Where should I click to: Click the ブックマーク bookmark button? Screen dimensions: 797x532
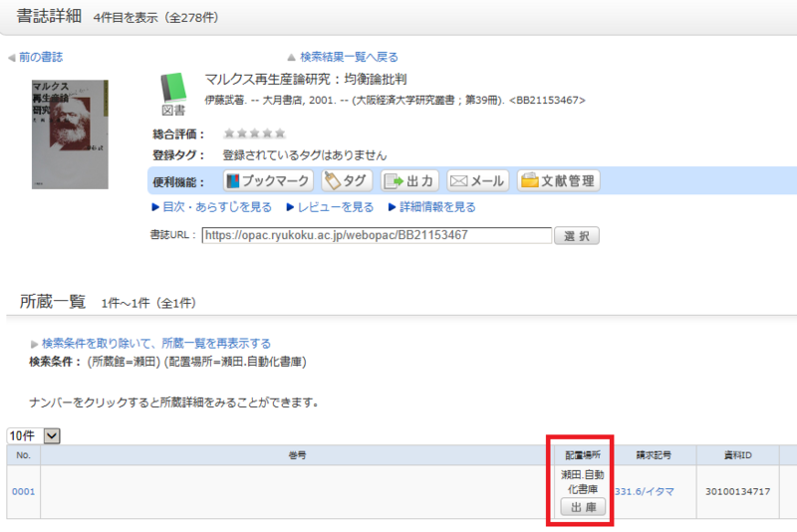(266, 181)
